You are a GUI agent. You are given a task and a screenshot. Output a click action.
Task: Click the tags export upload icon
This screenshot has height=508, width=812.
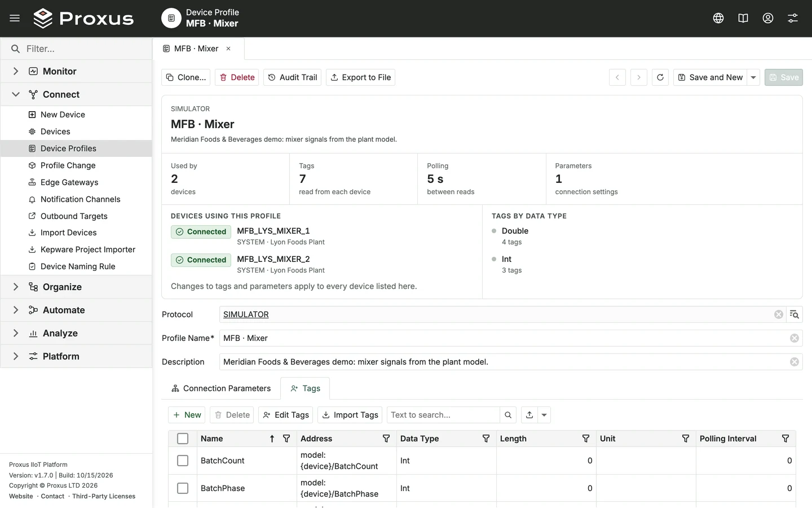(x=529, y=415)
